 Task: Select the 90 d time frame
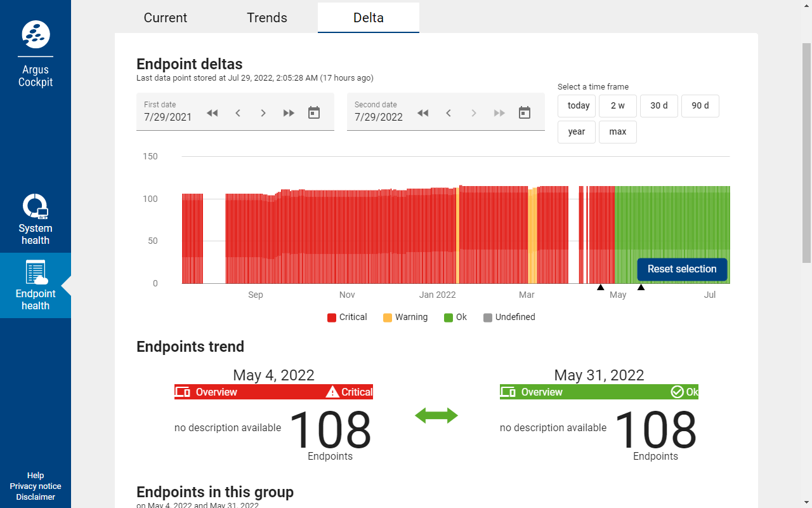click(x=700, y=106)
